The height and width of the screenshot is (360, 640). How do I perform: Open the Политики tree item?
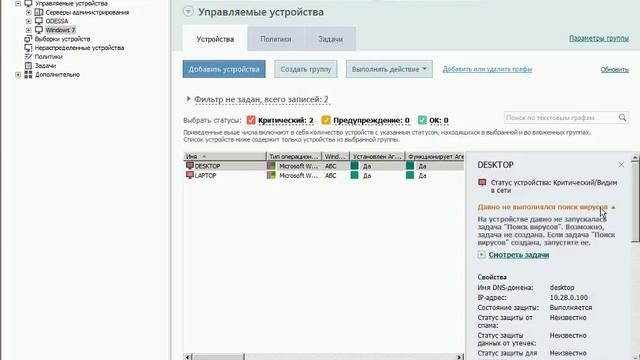(x=49, y=57)
